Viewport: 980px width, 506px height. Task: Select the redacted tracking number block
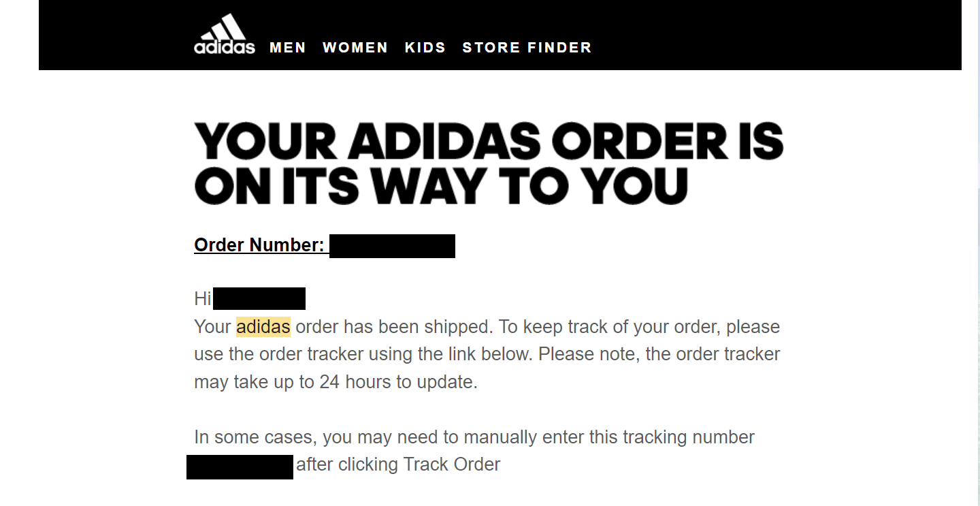point(240,467)
